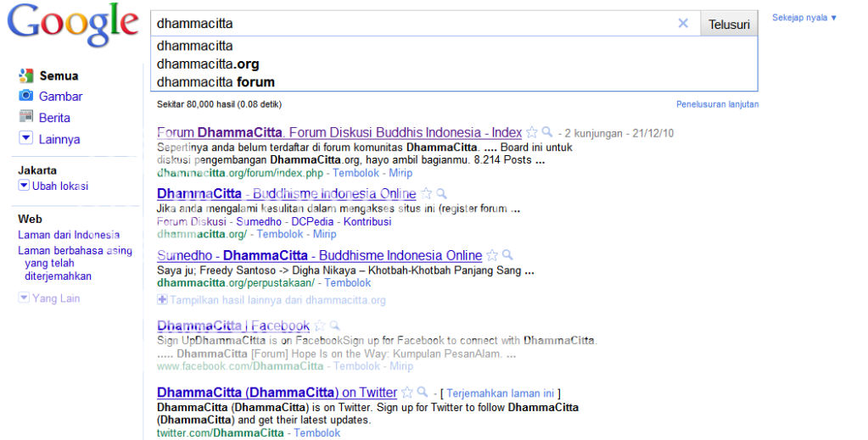
Task: Expand the Lainnya menu in sidebar
Action: point(25,139)
